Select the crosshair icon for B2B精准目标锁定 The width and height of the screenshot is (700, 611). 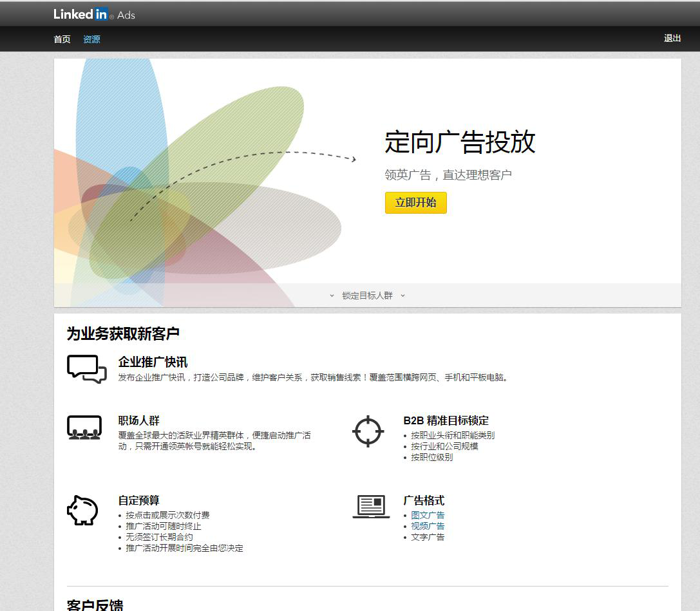tap(368, 432)
